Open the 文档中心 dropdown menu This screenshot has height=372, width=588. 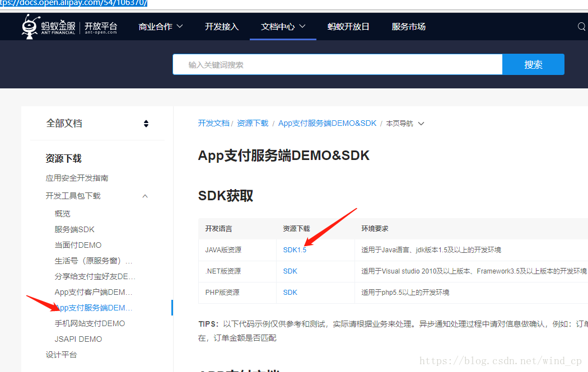283,27
